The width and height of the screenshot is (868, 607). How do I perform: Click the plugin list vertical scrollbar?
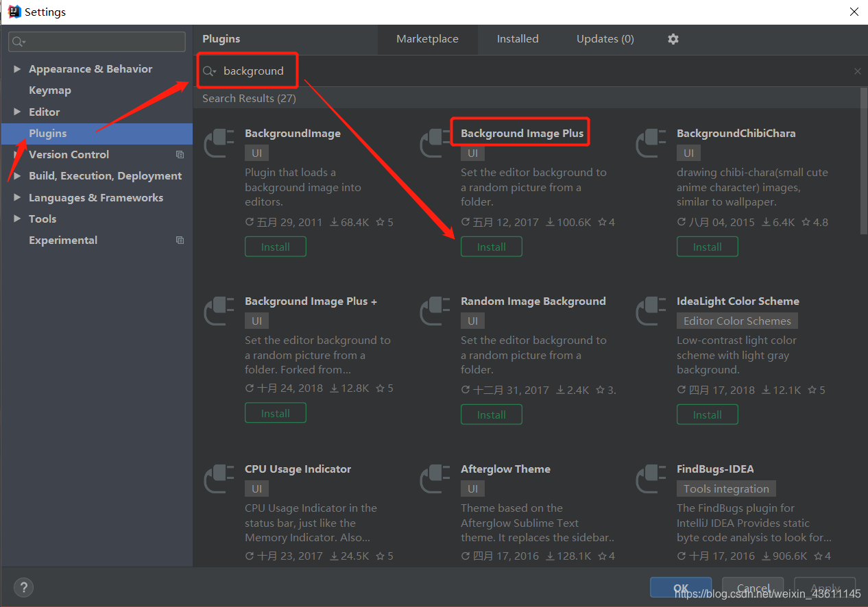tap(863, 161)
